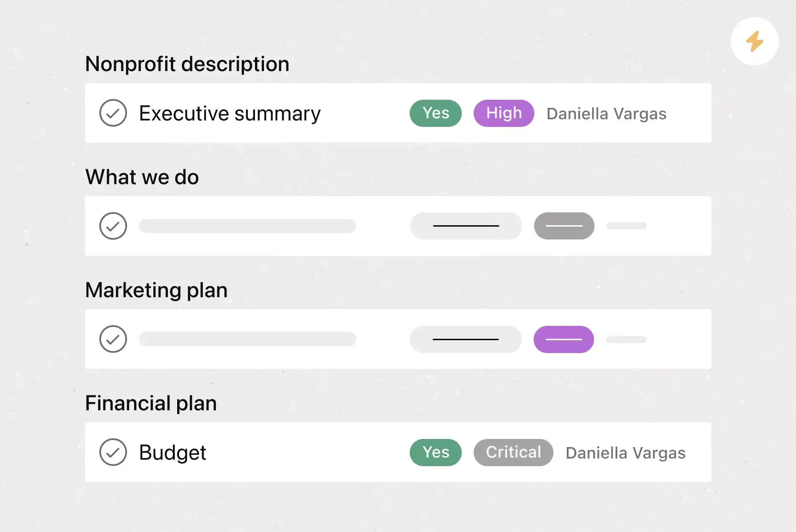The image size is (796, 532).
Task: Open the Budget task
Action: (x=172, y=452)
